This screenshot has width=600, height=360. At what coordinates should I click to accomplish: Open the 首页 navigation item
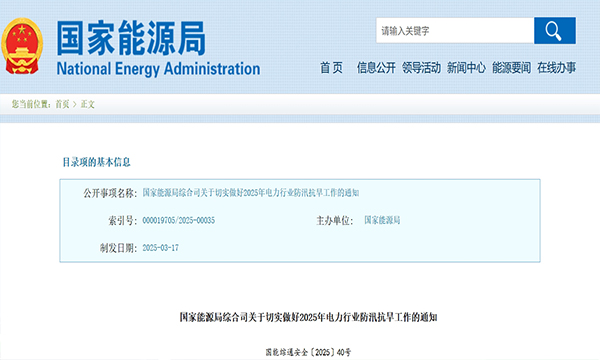[331, 68]
